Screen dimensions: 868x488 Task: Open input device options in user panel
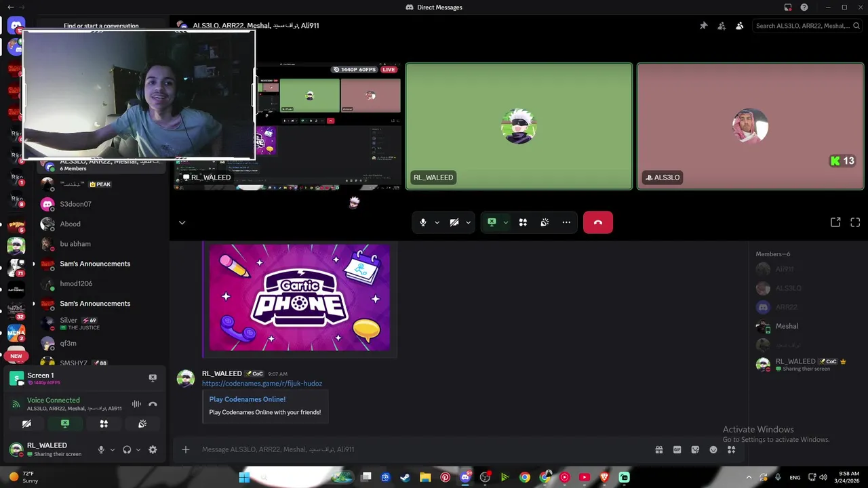point(113,449)
